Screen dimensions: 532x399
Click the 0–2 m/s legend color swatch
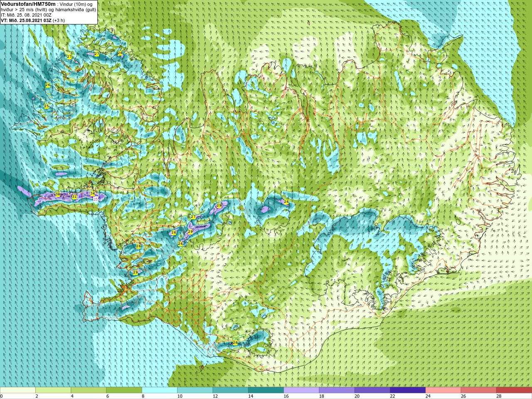18,390
